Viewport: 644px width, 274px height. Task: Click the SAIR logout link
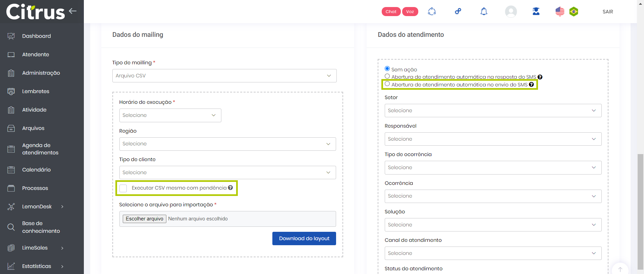[x=607, y=12]
